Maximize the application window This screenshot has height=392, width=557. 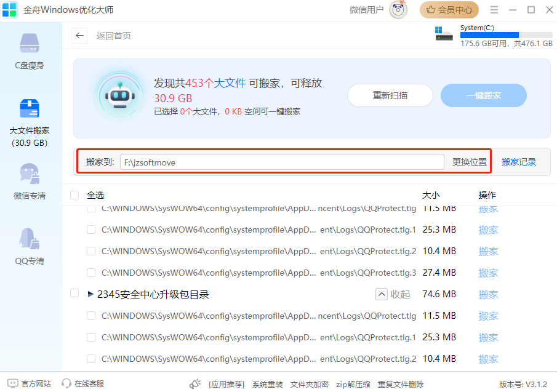pos(531,10)
